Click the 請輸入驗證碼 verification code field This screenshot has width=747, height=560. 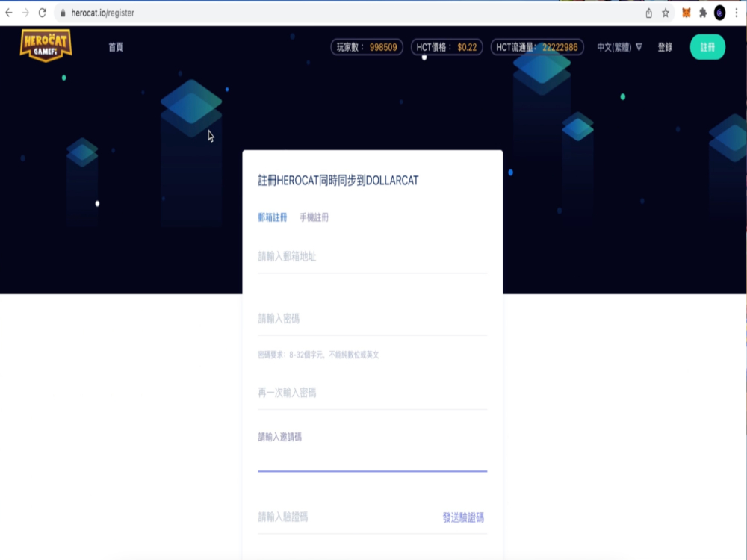345,517
